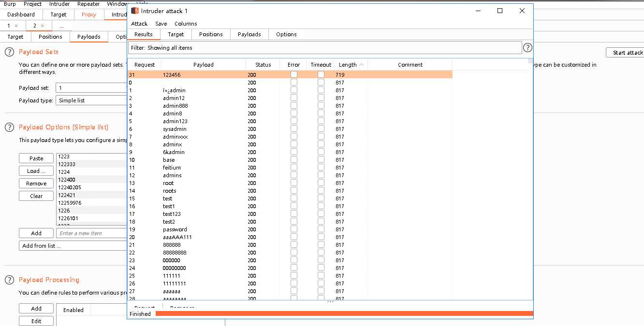Switch to the Positions tab in the attack window
The image size is (644, 326).
(x=211, y=34)
